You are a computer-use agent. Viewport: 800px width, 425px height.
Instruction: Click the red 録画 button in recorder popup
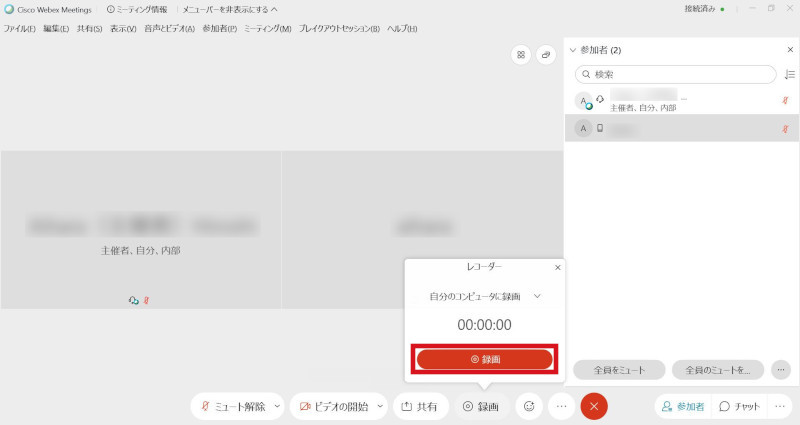point(484,359)
